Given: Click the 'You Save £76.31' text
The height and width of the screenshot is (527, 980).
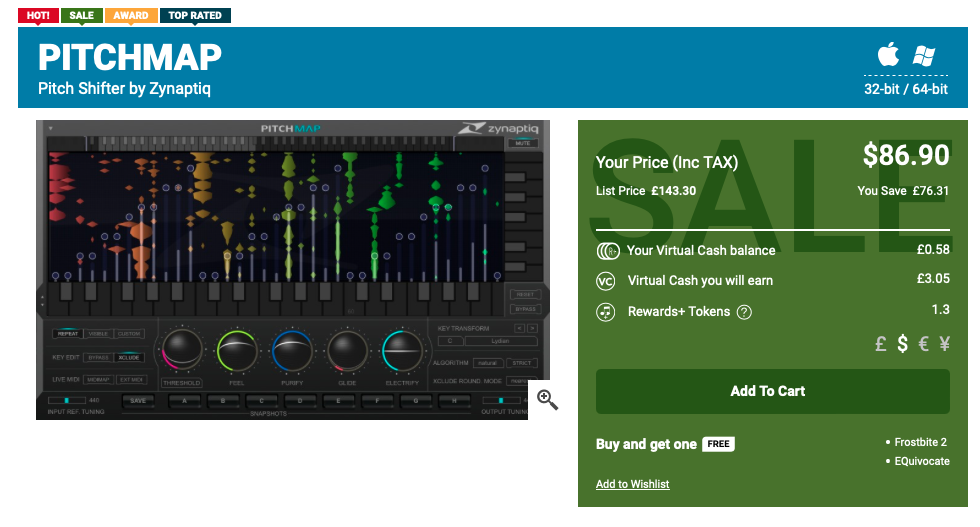Looking at the screenshot, I should (x=903, y=191).
